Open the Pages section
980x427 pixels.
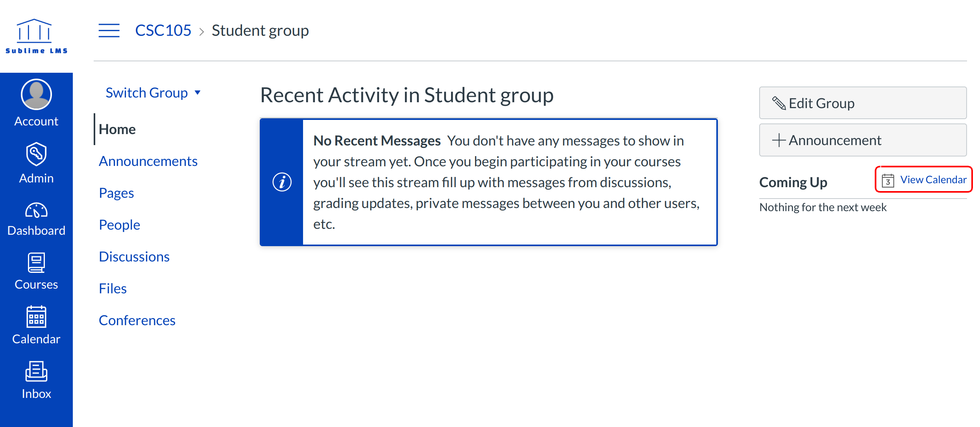[x=116, y=193]
